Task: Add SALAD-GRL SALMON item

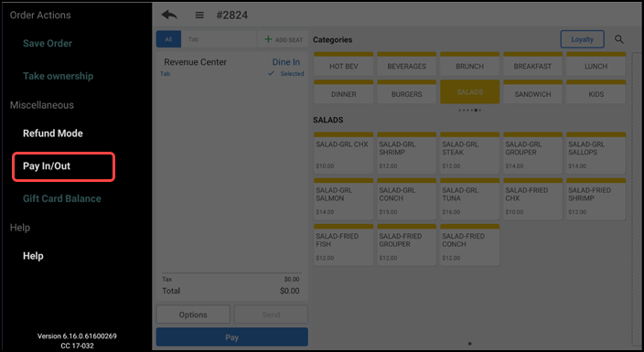Action: pos(343,198)
